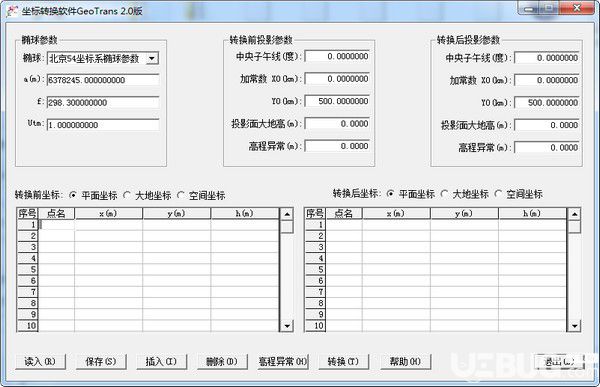Click x(m) cell of row 2 in left table
The width and height of the screenshot is (600, 387).
(108, 236)
